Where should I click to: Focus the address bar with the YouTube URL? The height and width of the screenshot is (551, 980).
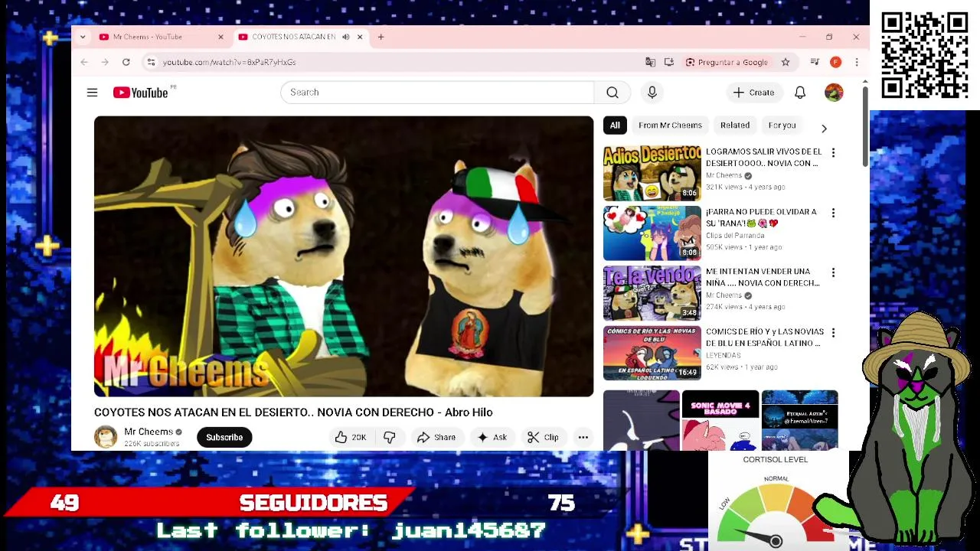(398, 62)
